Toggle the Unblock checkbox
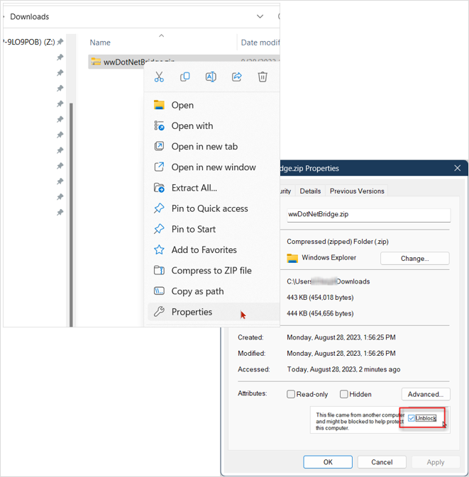Screen dimensions: 469x477 click(412, 418)
